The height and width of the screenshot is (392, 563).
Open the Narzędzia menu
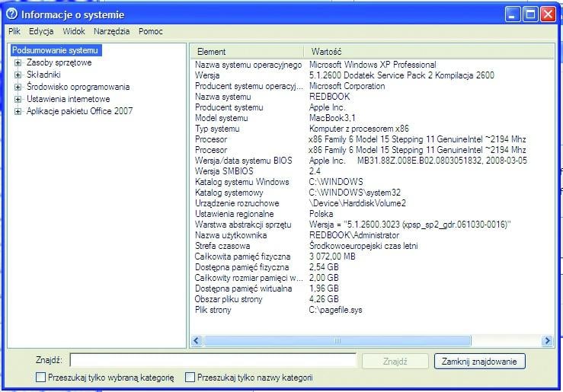112,31
